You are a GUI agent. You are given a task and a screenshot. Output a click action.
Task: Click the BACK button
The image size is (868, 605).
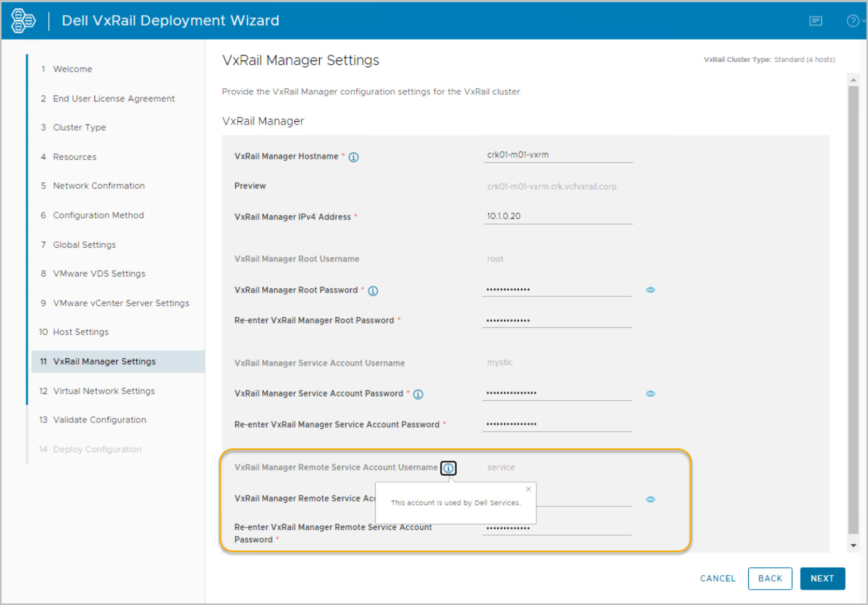pos(770,579)
